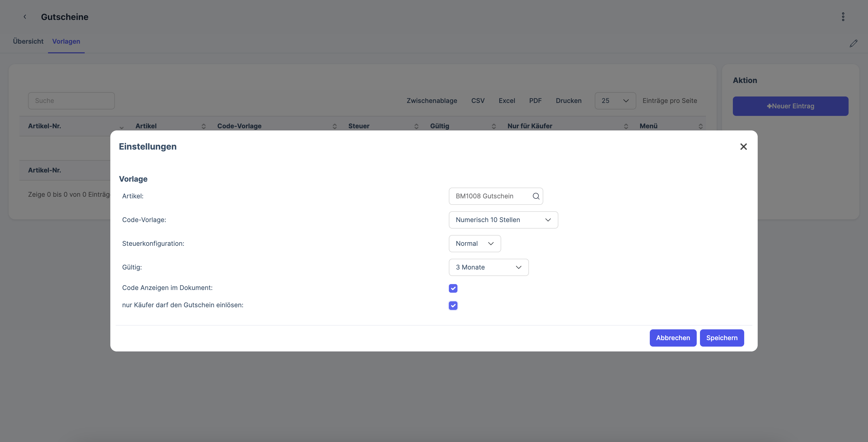
Task: Sort by the Artikel column arrows
Action: (204, 126)
